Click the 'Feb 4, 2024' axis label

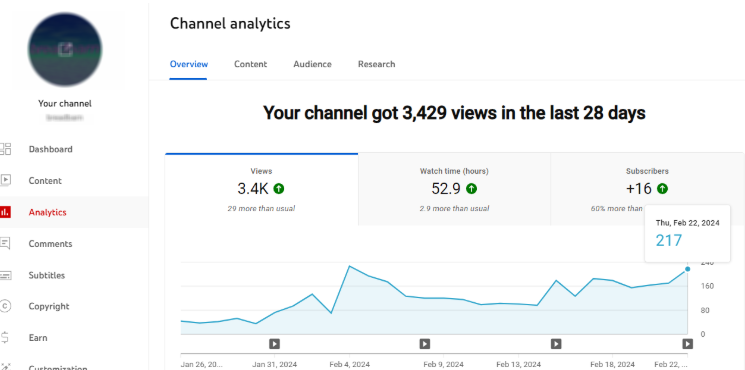350,364
